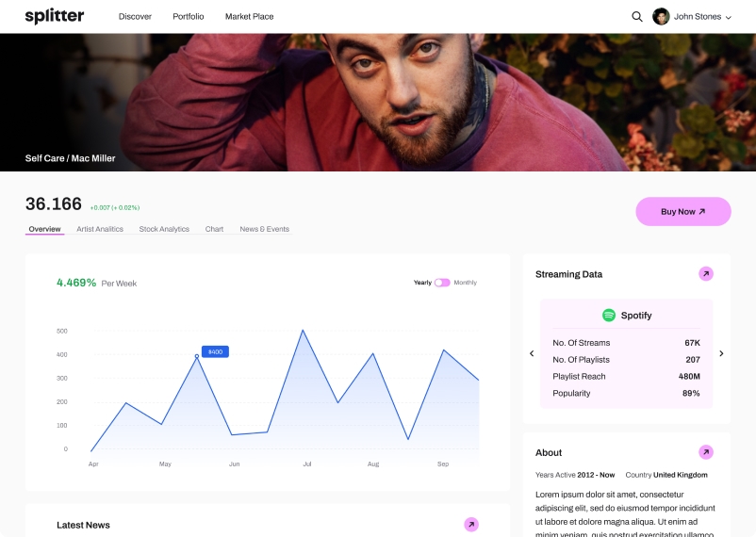Click the Spotify logo icon
The width and height of the screenshot is (756, 537).
(x=609, y=316)
